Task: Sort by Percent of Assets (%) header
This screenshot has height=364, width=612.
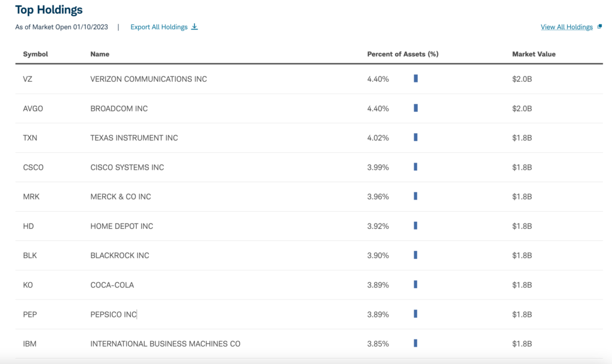Action: 402,54
